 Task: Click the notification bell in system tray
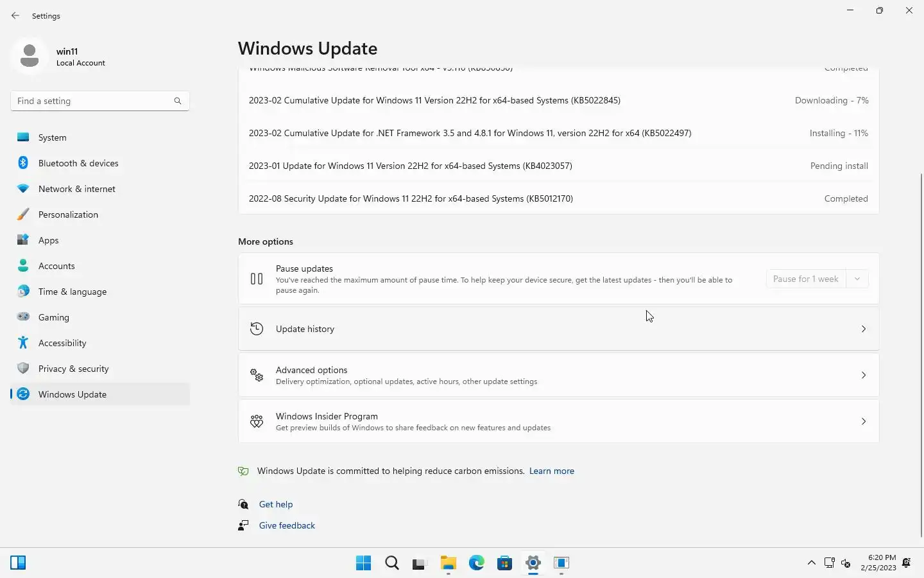click(907, 563)
